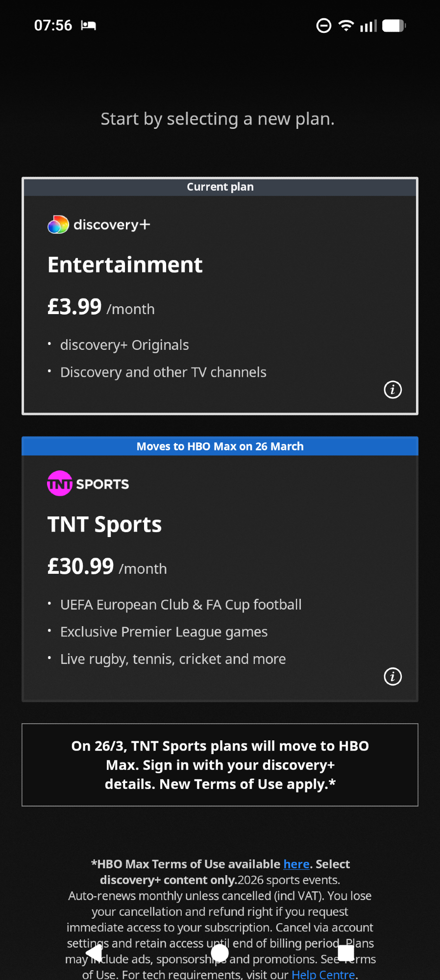The height and width of the screenshot is (980, 440).
Task: Tap the do-not-disturb status icon
Action: [x=324, y=25]
